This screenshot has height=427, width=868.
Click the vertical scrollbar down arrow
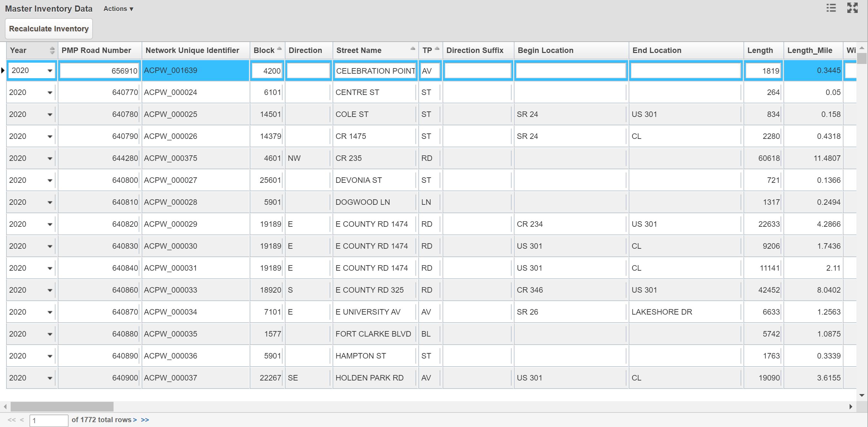point(862,395)
